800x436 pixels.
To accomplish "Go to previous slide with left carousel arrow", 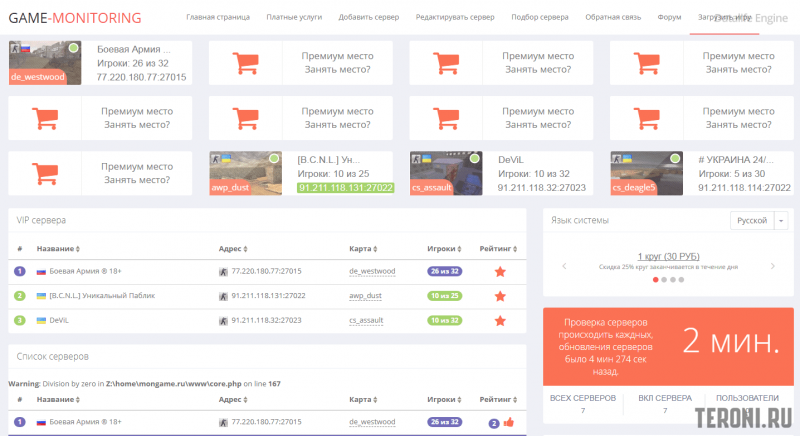I will (x=563, y=266).
